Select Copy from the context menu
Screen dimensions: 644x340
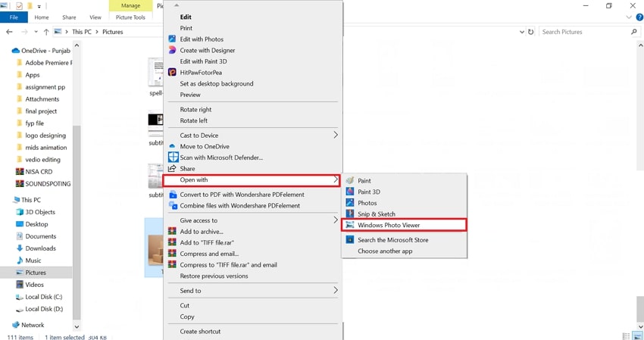187,317
